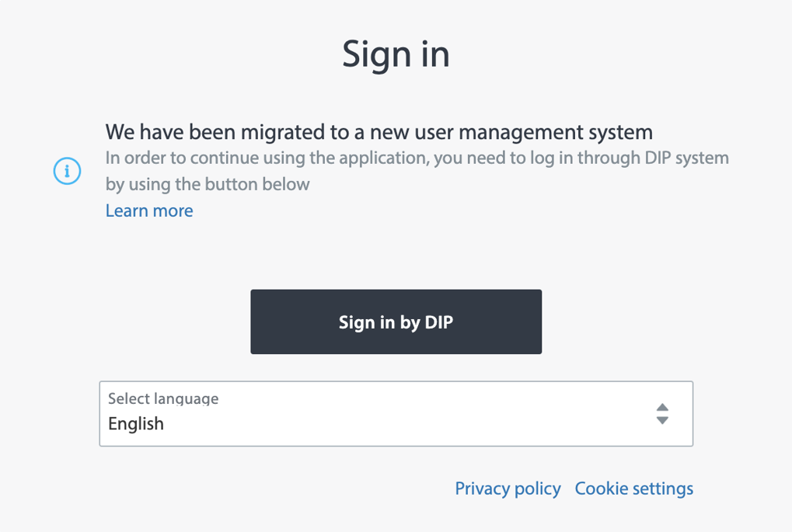Expand the Select language dropdown
This screenshot has width=792, height=532.
click(x=396, y=414)
